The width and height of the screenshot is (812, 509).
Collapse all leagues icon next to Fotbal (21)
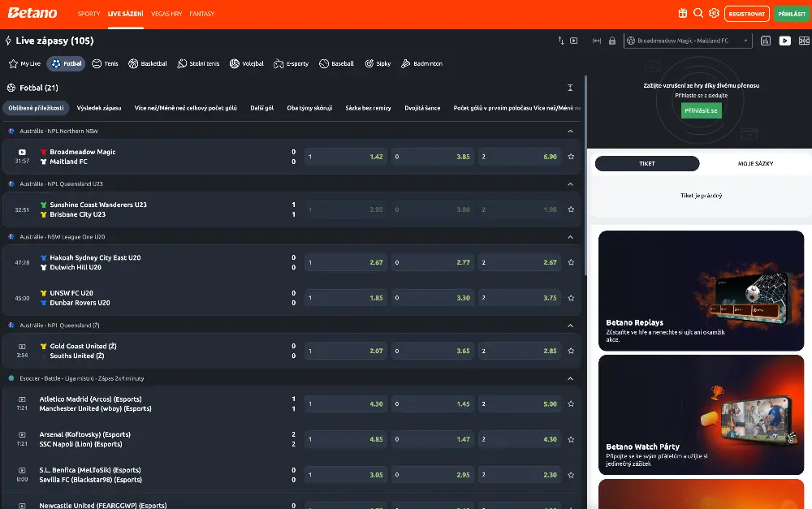(570, 88)
